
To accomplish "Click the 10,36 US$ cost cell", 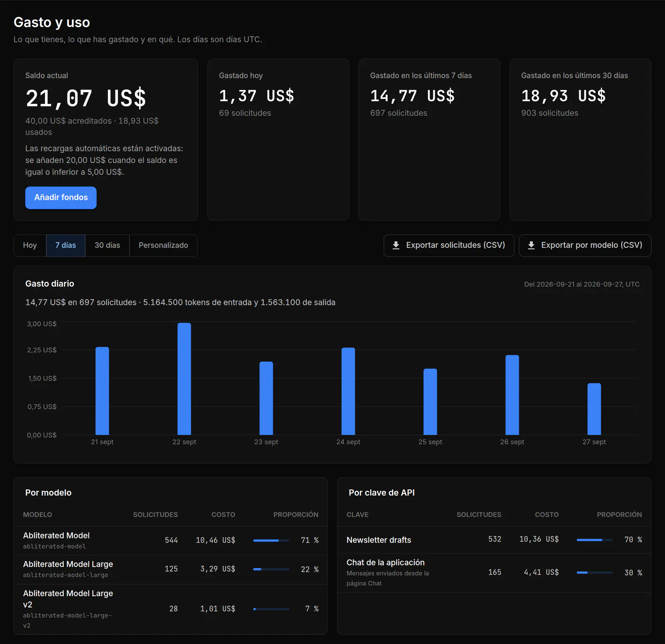I will coord(539,539).
